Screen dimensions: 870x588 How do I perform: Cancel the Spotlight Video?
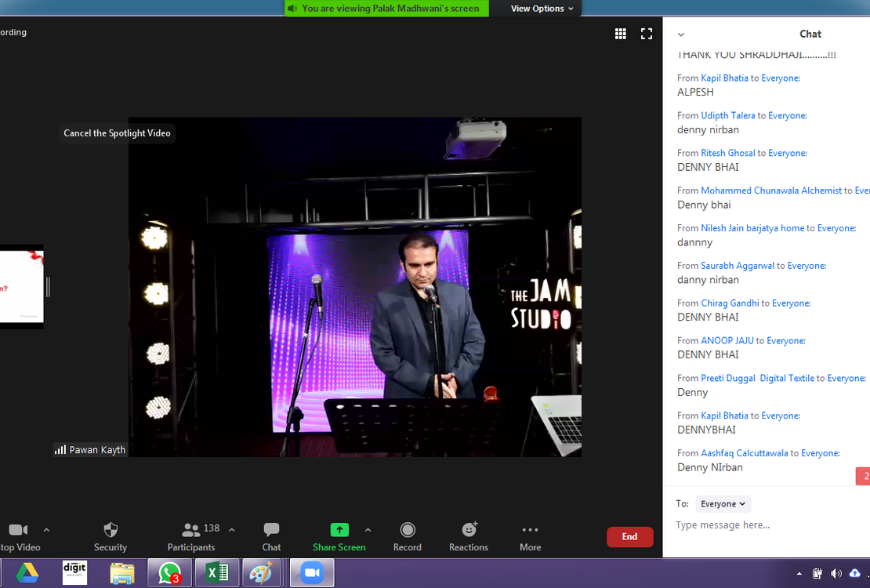(x=117, y=133)
